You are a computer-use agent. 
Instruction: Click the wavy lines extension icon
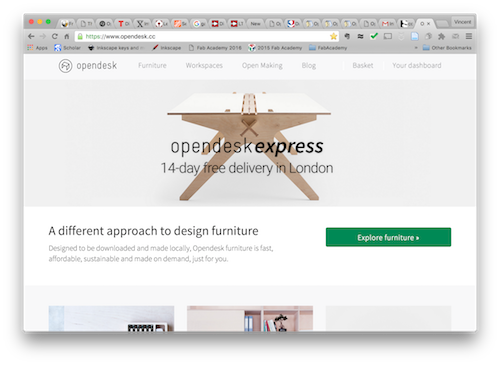[x=360, y=36]
